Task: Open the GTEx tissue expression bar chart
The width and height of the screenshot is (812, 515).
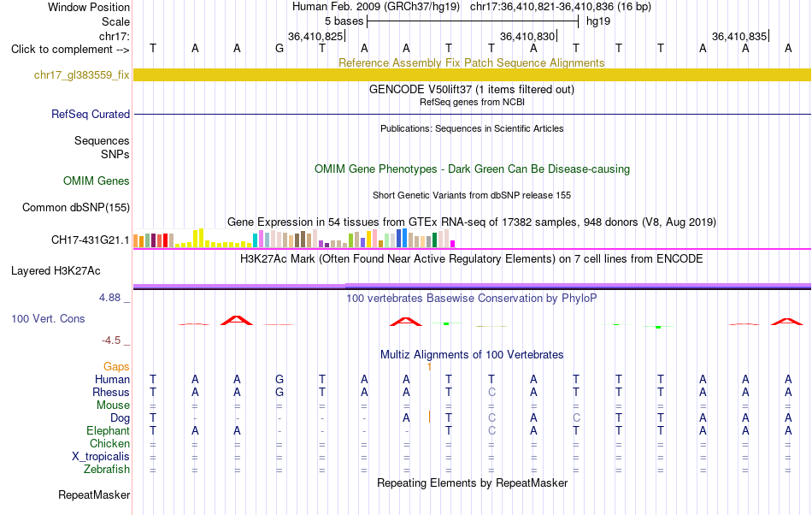Action: pos(294,239)
